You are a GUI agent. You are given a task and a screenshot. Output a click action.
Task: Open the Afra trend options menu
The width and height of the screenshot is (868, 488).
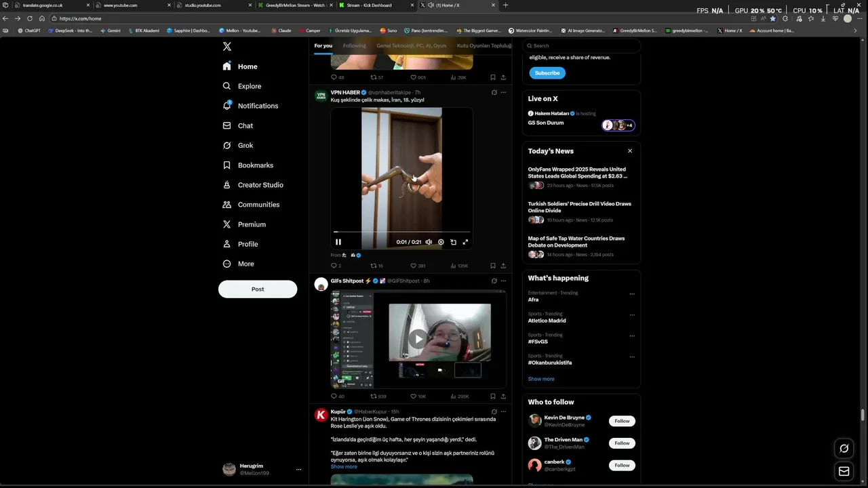pos(632,293)
